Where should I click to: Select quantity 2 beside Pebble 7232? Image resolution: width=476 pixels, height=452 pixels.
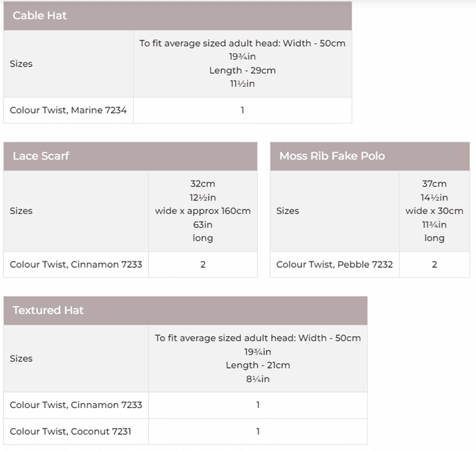[434, 264]
